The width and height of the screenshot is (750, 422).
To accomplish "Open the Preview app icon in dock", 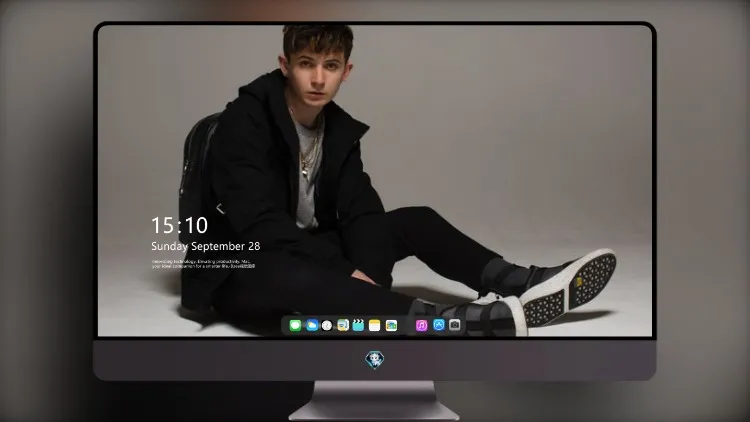I will tap(343, 325).
